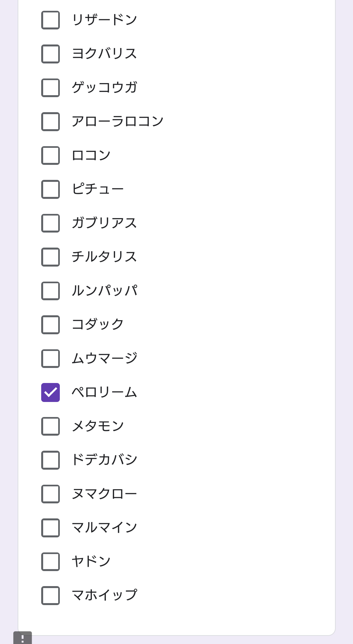Tick the ガブリアス checkbox

click(x=50, y=223)
